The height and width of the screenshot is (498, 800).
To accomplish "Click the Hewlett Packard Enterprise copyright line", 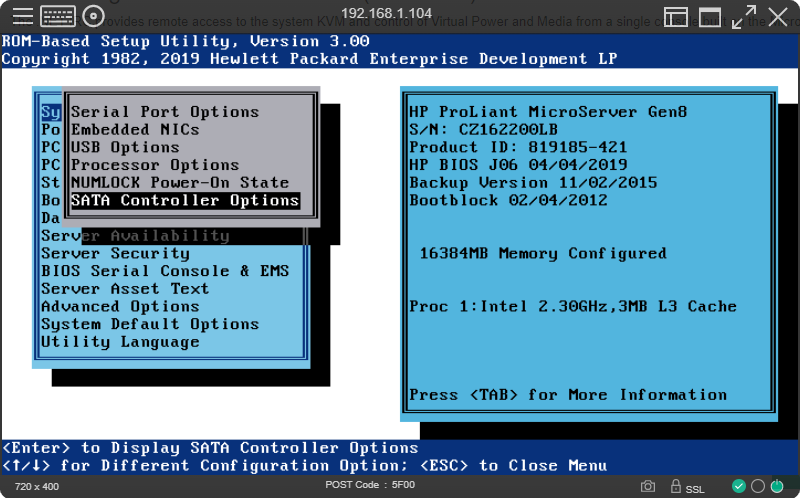I will tap(309, 59).
